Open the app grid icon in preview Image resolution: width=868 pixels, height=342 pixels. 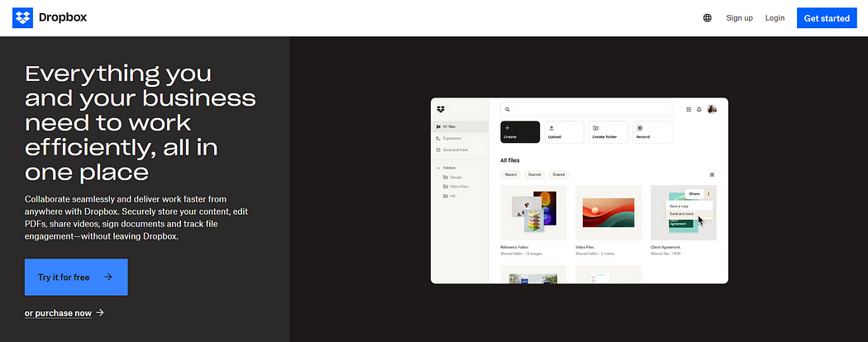click(689, 110)
